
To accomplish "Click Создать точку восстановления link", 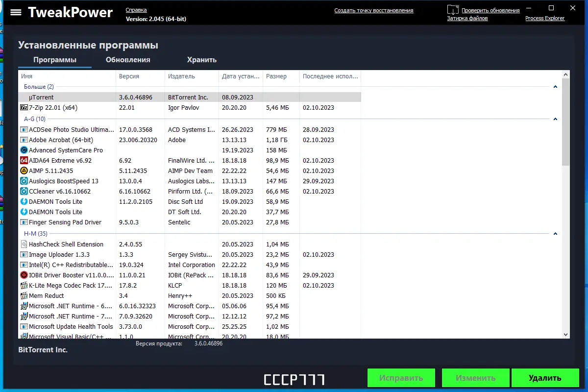I will click(374, 10).
